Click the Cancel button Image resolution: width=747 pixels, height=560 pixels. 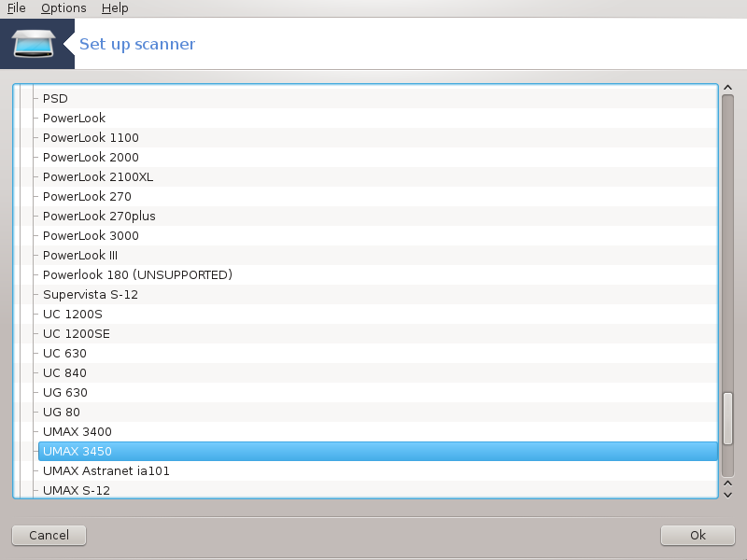pyautogui.click(x=49, y=535)
